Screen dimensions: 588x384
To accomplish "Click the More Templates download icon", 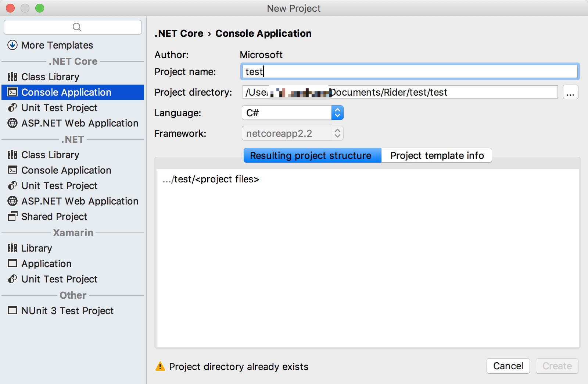I will point(12,45).
